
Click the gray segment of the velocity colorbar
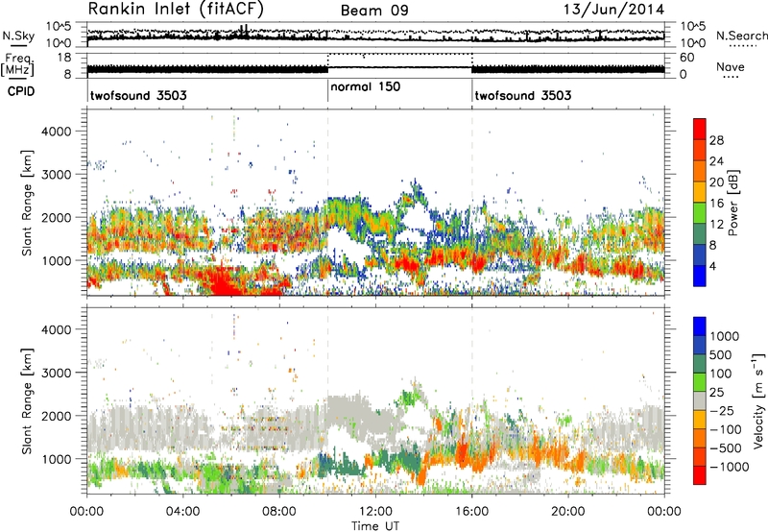pos(700,400)
